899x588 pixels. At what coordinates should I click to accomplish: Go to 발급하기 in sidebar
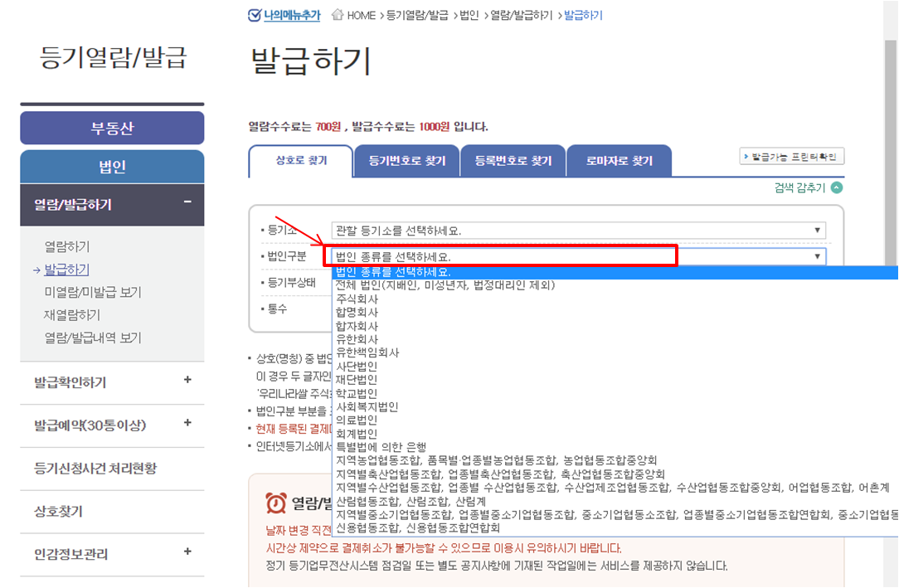tap(67, 270)
